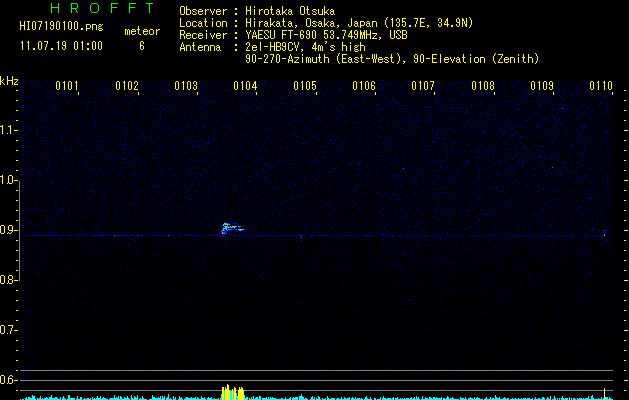Click the 0108 time marker

point(483,86)
